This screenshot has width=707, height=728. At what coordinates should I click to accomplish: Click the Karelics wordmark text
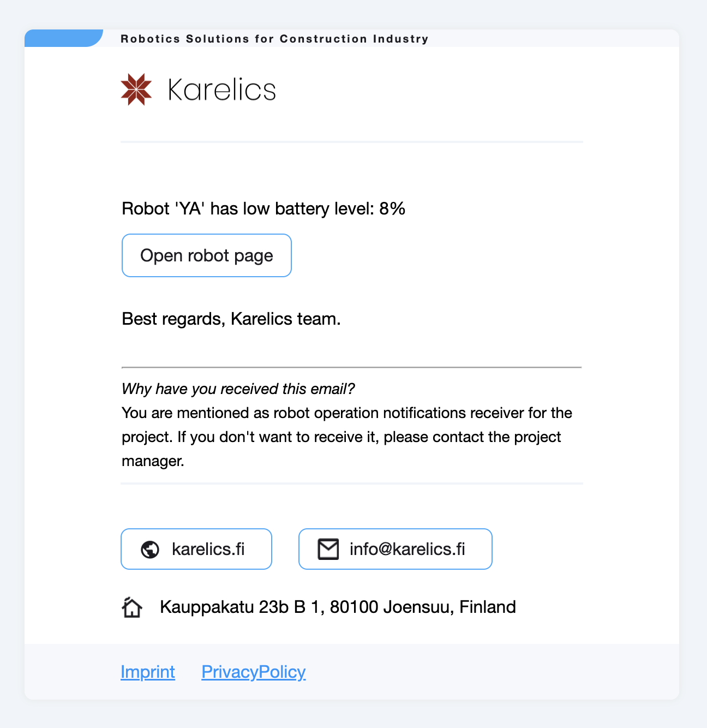pos(221,90)
